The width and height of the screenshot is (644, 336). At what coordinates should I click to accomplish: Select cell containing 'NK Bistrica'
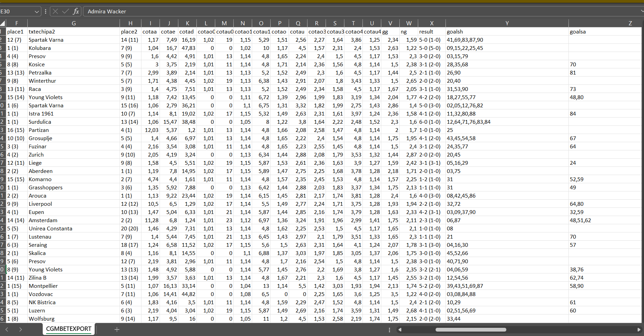point(73,302)
